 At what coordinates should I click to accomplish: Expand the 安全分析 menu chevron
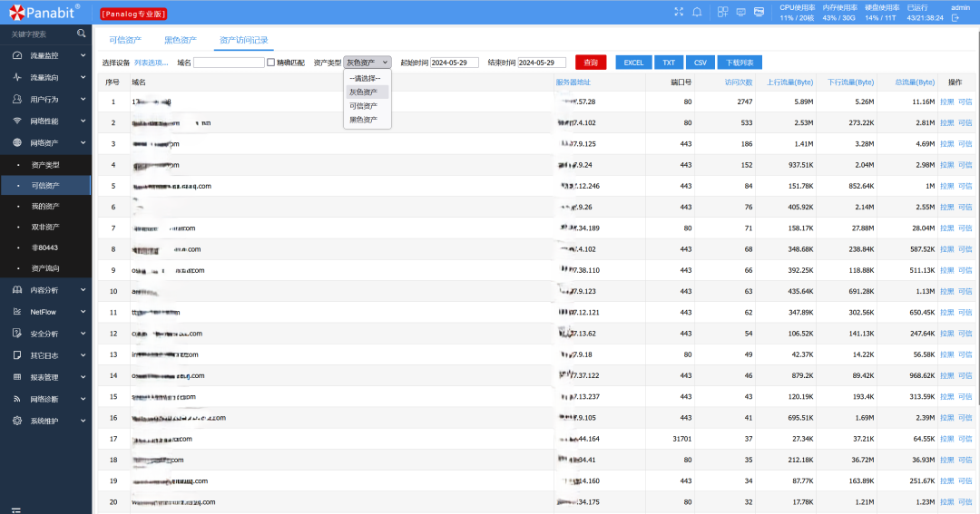(83, 334)
